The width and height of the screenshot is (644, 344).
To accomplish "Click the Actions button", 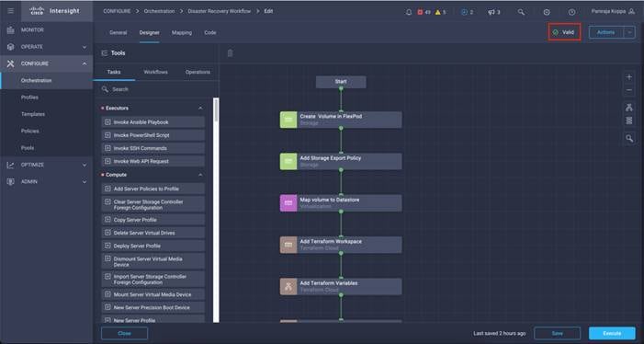I will coord(605,32).
